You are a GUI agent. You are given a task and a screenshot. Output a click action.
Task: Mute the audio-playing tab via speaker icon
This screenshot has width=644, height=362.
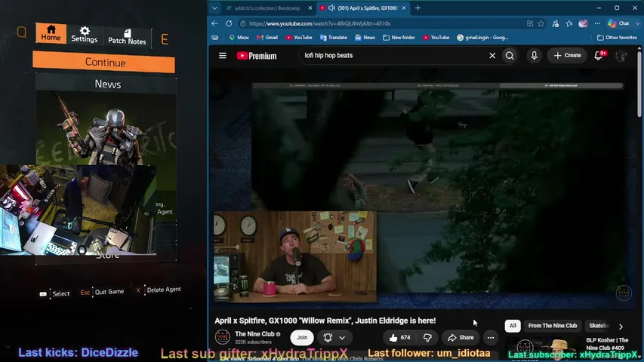click(331, 8)
